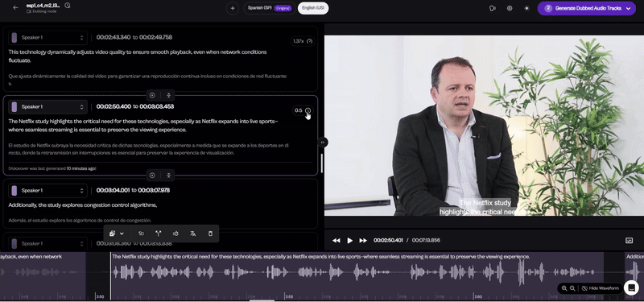The height and width of the screenshot is (302, 644).
Task: Click the Dubbing mode label
Action: (42, 11)
